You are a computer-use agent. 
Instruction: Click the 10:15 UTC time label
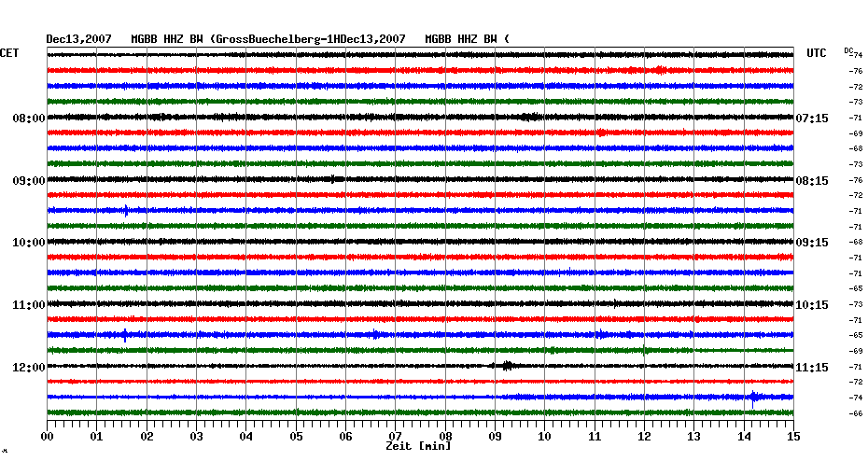(x=812, y=305)
